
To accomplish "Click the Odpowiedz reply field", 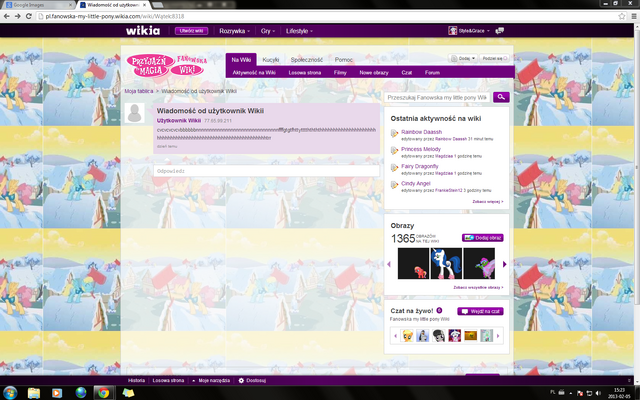I will [x=267, y=171].
